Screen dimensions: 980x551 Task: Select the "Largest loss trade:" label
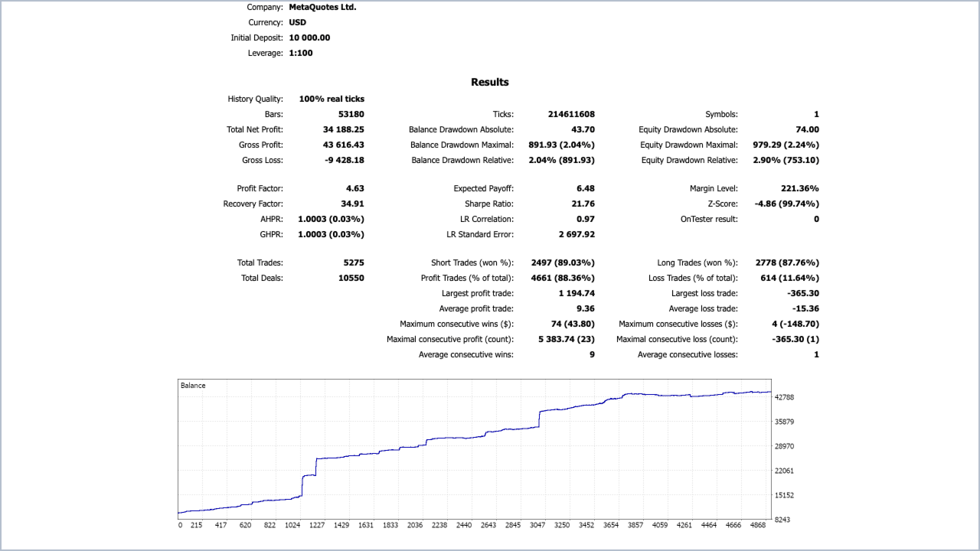[x=704, y=293]
